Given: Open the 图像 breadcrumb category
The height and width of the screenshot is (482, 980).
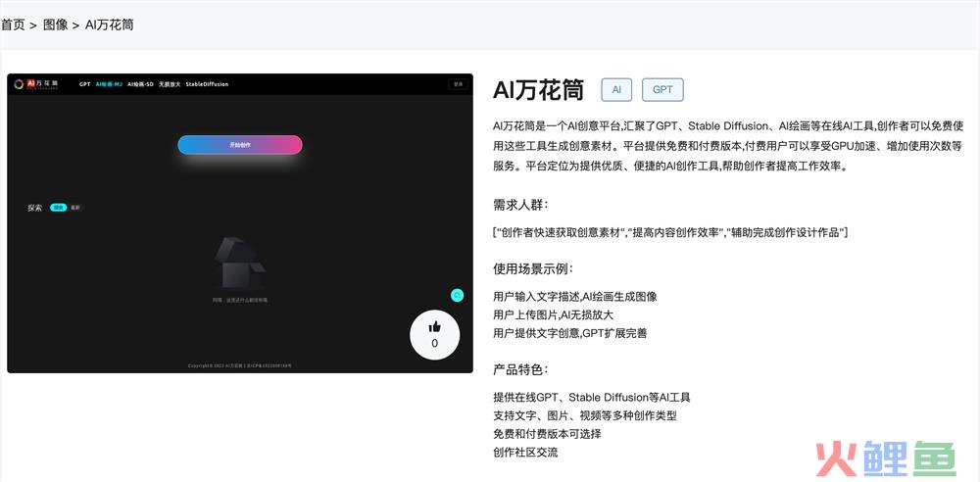Looking at the screenshot, I should [x=56, y=25].
